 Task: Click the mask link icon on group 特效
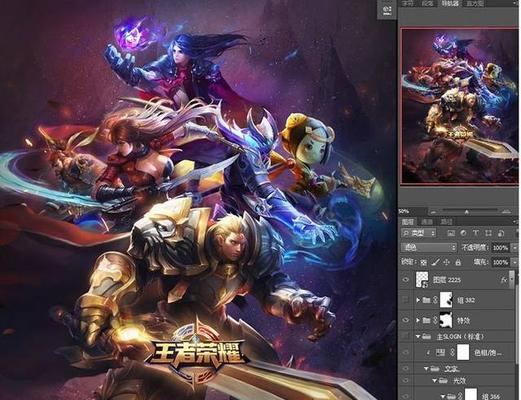click(x=435, y=320)
